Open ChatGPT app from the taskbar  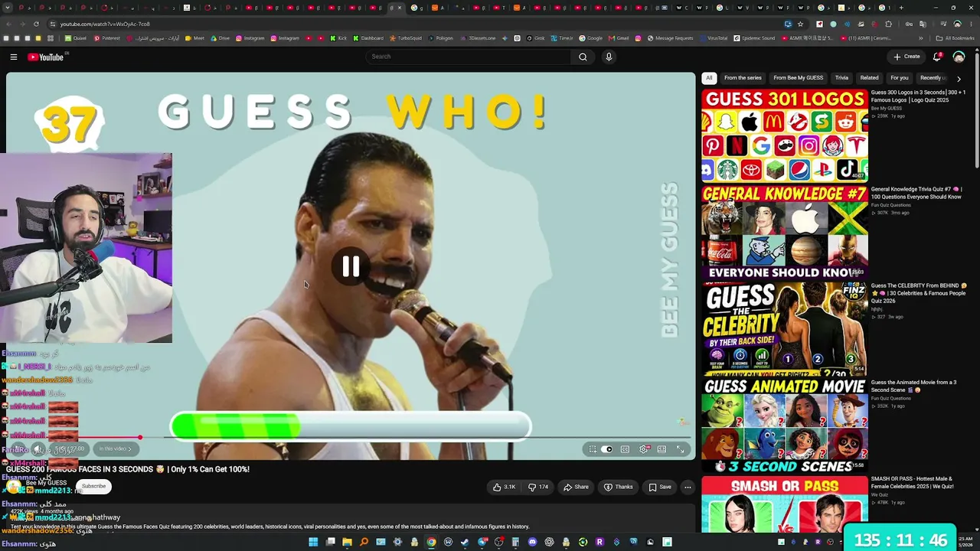pos(549,542)
